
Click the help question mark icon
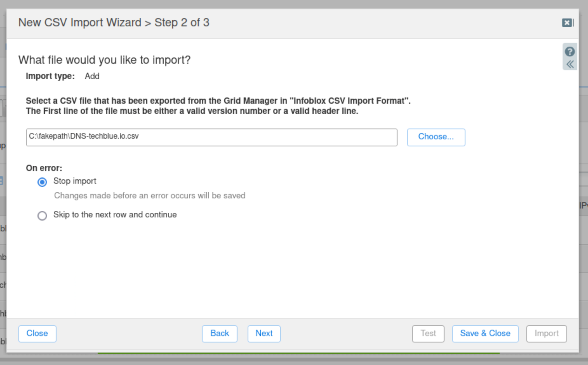pyautogui.click(x=570, y=51)
